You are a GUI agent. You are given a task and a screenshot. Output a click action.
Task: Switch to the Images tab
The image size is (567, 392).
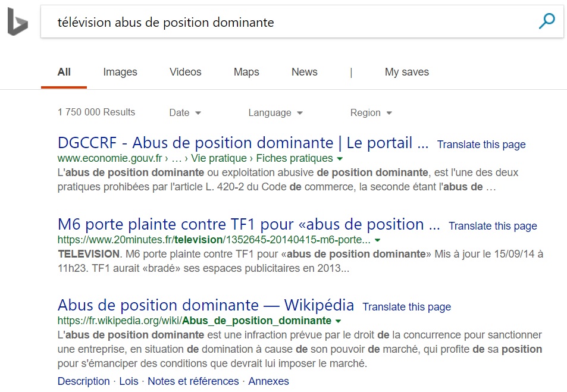coord(120,72)
